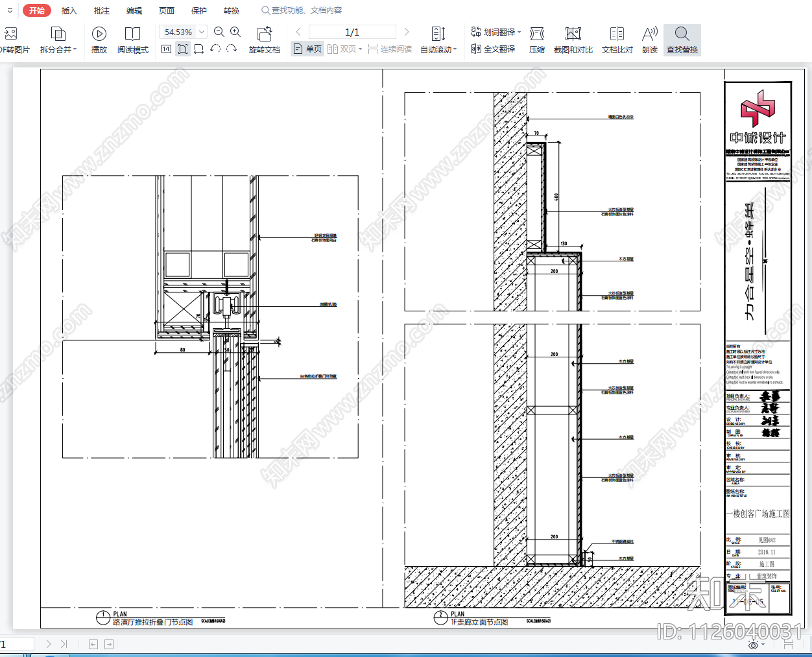
Task: Open the Protect tab
Action: point(199,10)
